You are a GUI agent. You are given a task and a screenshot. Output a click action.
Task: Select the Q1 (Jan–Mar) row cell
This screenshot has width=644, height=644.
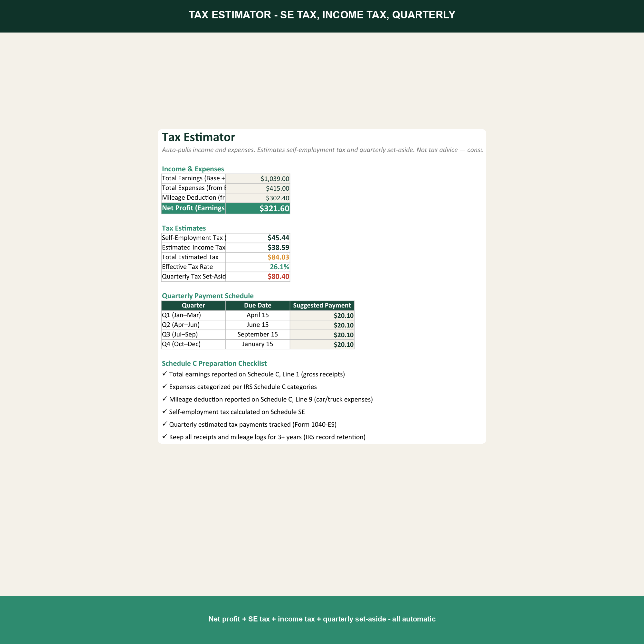click(x=193, y=315)
